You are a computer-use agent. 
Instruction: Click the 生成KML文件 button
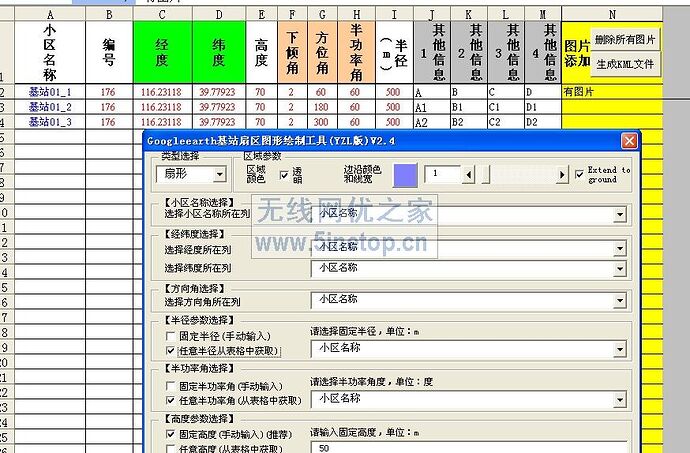[x=624, y=63]
